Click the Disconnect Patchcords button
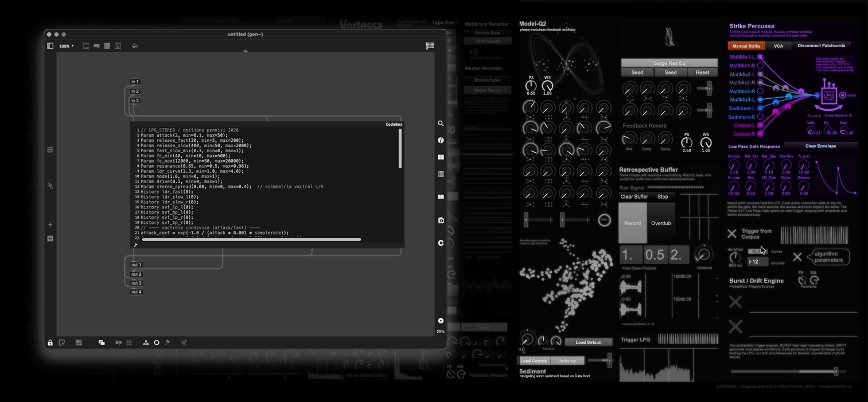This screenshot has width=868, height=402. [821, 46]
